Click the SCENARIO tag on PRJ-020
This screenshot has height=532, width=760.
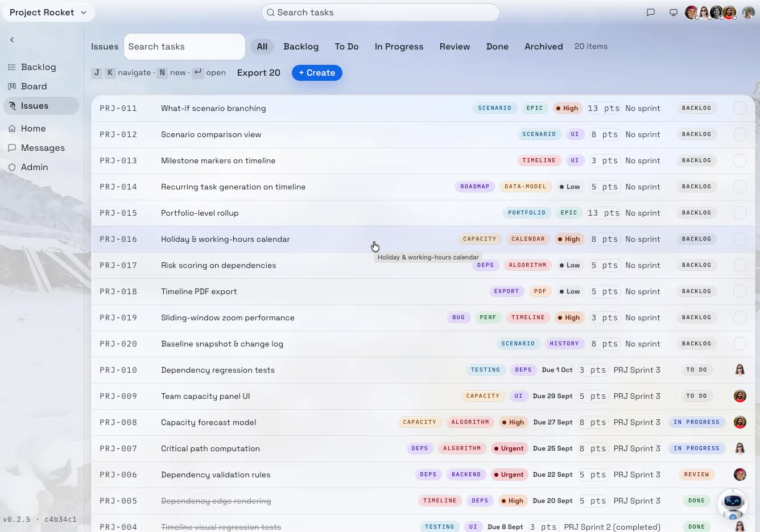pos(518,344)
